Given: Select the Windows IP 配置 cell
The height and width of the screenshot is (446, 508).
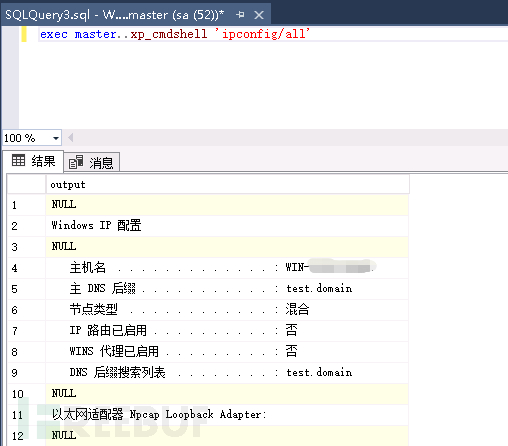Looking at the screenshot, I should pos(227,226).
